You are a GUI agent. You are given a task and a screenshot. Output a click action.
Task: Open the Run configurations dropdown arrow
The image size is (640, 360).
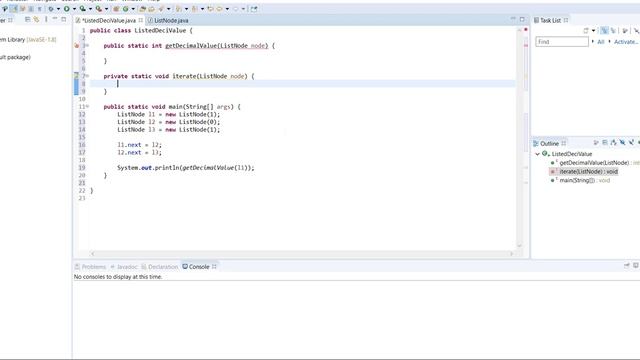click(x=74, y=9)
